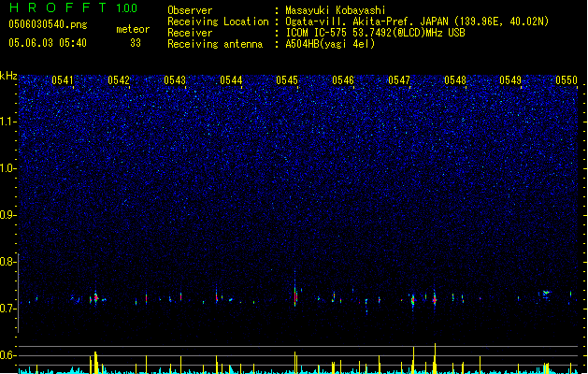588x374 pixels.
Task: Click the 0545 time marker
Action: tap(287, 80)
